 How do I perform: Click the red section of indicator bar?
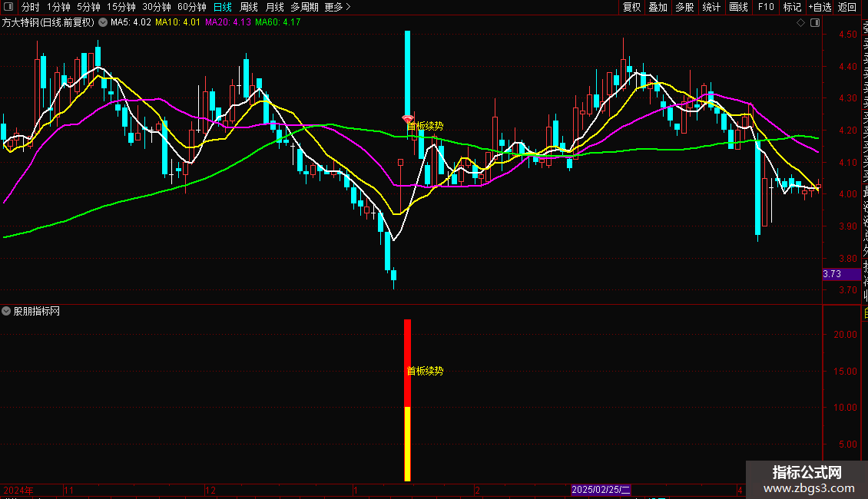[407, 363]
